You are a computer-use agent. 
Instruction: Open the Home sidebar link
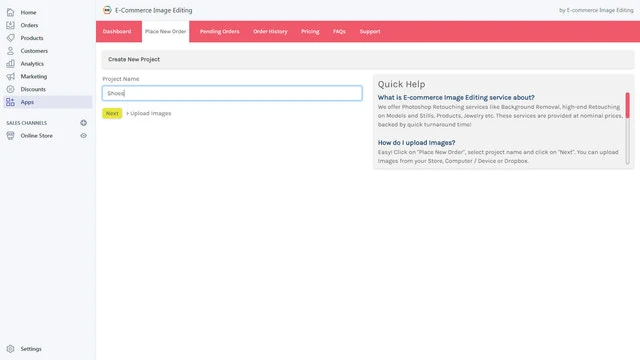tap(28, 12)
